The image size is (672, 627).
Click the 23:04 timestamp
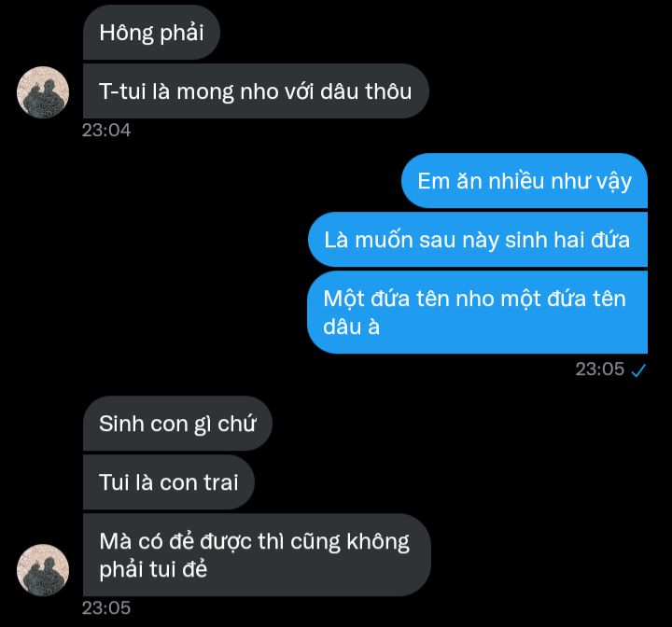pyautogui.click(x=106, y=130)
